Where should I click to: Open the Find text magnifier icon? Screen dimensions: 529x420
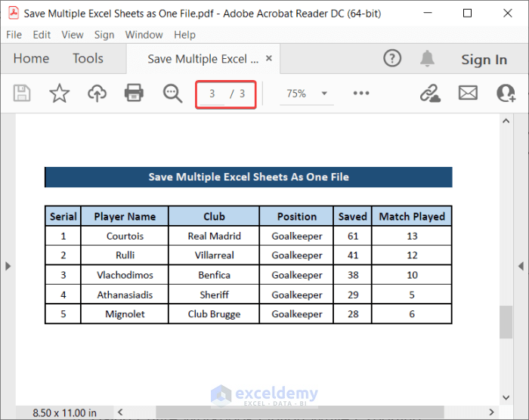(172, 94)
